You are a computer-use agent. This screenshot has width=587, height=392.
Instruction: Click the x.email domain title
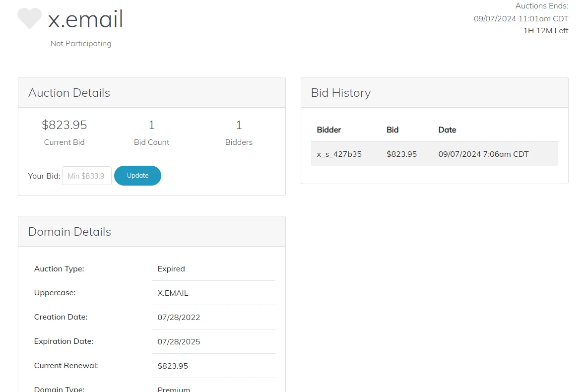(85, 19)
